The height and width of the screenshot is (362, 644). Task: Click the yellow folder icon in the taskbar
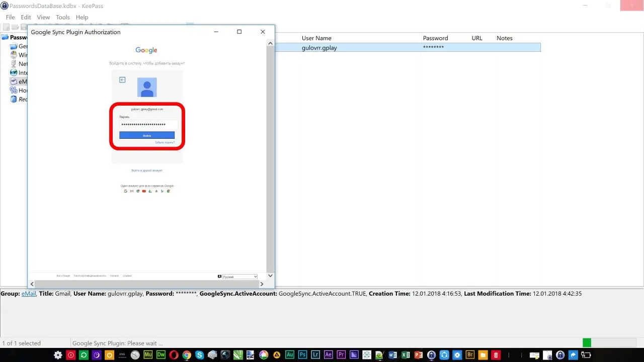483,355
